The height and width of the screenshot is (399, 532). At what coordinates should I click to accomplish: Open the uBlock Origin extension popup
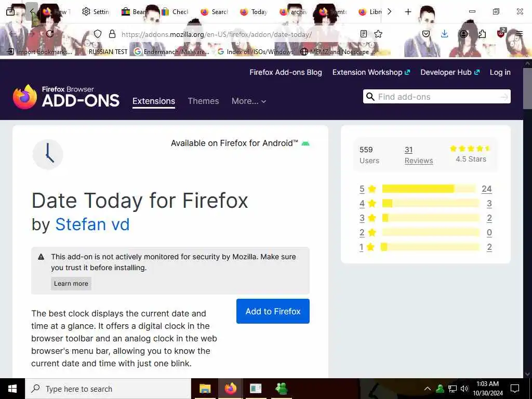(501, 33)
